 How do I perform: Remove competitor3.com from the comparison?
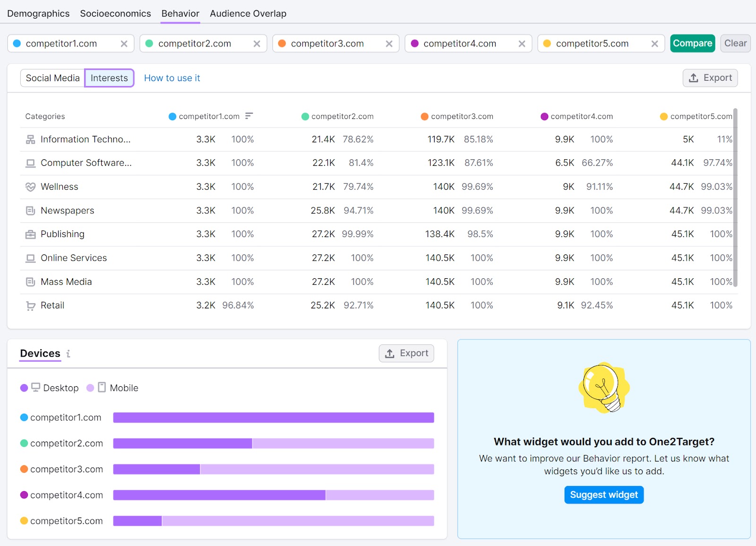(389, 43)
